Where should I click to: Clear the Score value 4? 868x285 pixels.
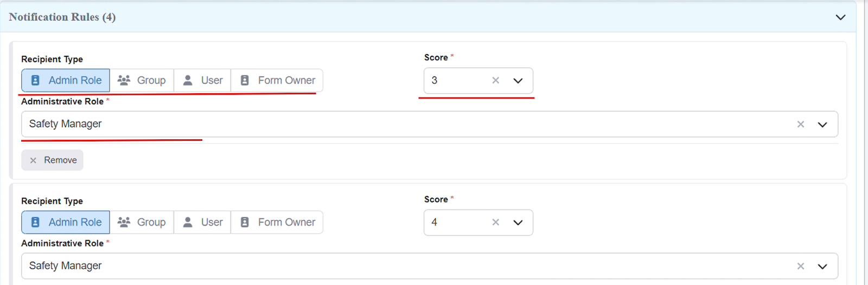coord(495,222)
